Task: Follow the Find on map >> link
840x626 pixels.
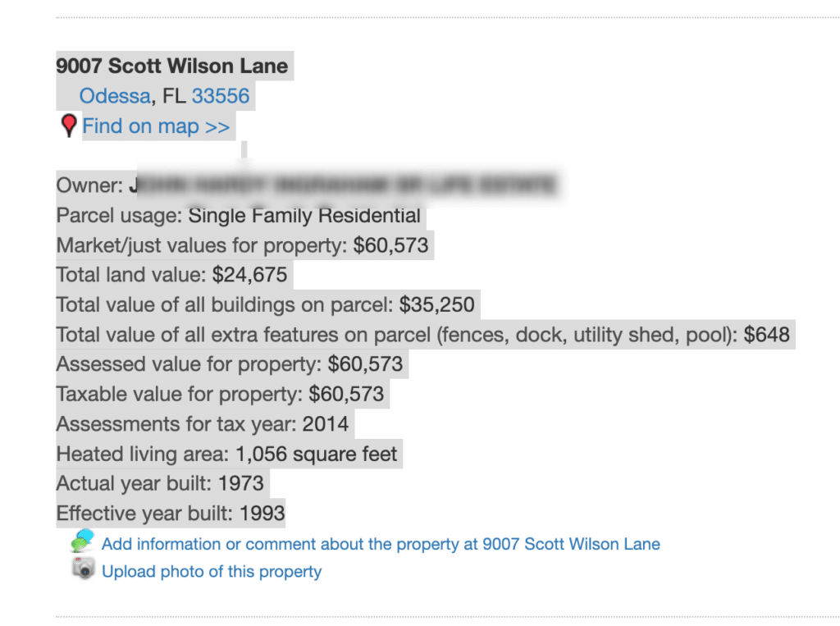Action: pyautogui.click(x=156, y=126)
